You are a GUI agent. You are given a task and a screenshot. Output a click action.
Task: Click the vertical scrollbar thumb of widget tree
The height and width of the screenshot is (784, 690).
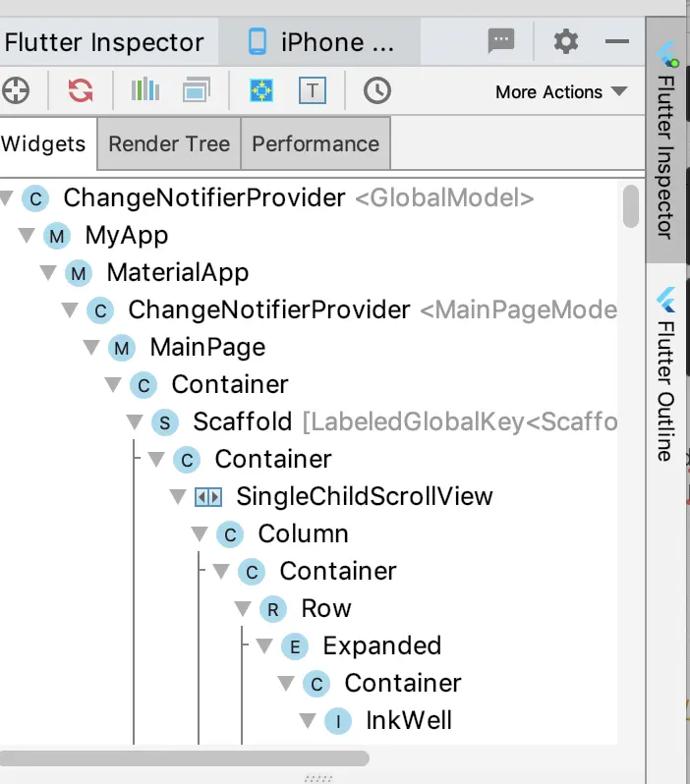631,206
